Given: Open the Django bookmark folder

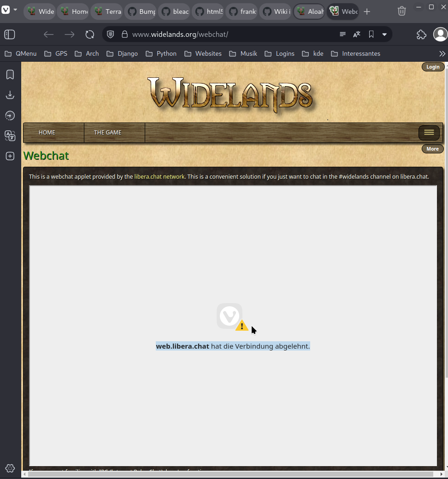Looking at the screenshot, I should pos(122,54).
